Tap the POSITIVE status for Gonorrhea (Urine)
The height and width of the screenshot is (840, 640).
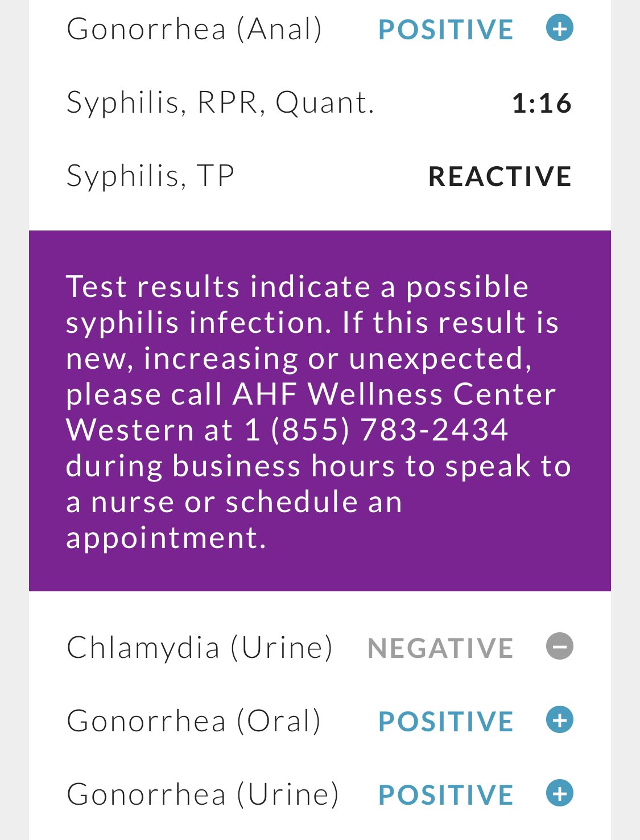[445, 795]
